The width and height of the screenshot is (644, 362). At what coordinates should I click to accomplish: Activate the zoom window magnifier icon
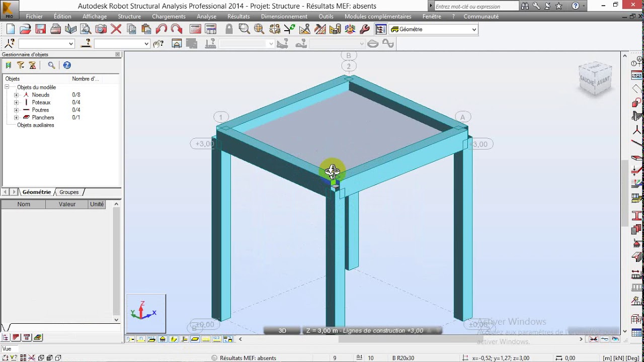click(245, 29)
